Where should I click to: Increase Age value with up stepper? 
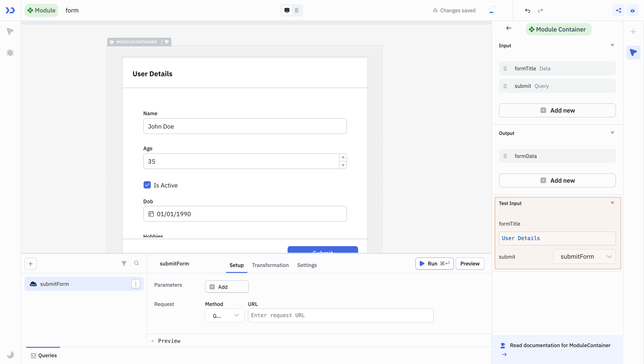(343, 157)
